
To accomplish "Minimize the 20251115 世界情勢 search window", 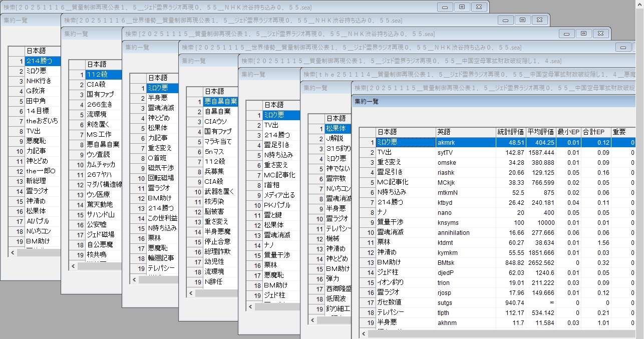I will click(623, 48).
